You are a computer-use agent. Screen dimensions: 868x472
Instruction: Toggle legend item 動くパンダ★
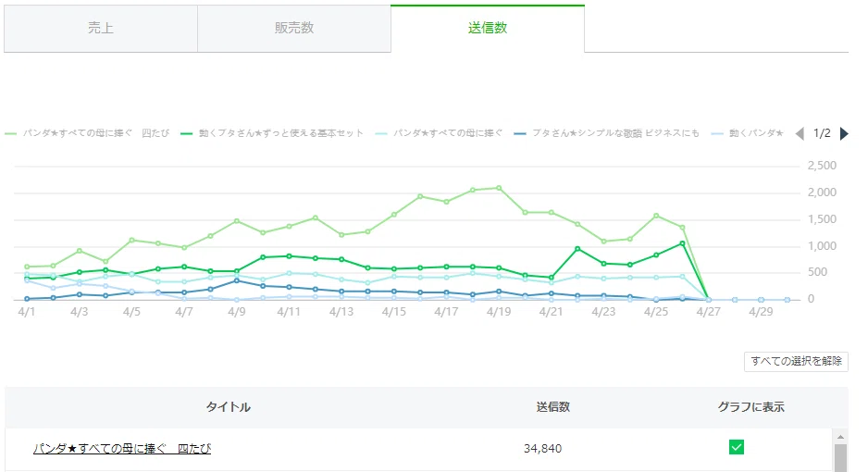(x=748, y=133)
